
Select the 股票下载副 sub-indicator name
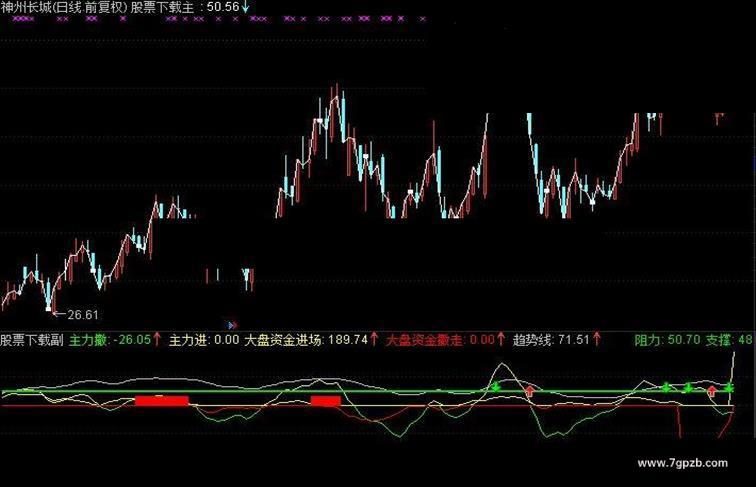[x=32, y=340]
